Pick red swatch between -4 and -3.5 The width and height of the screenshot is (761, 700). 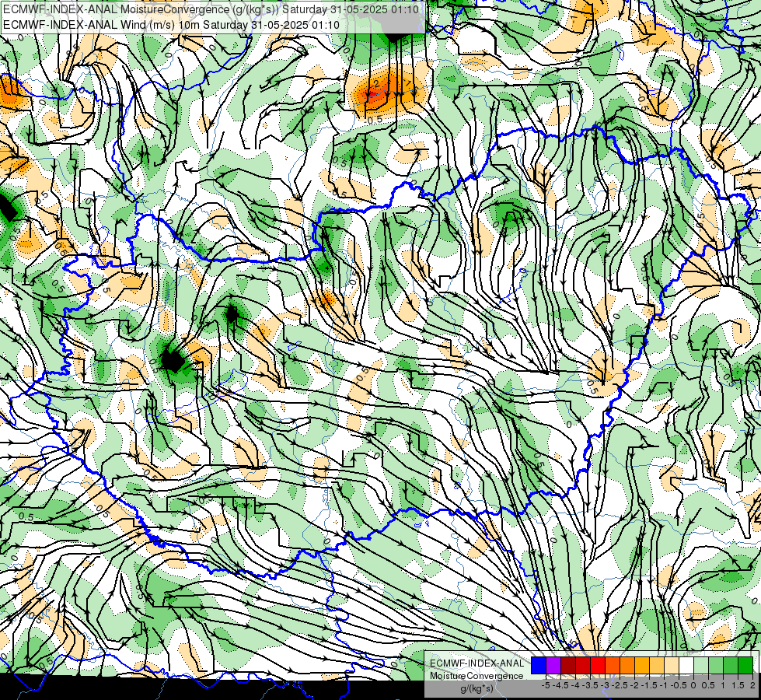click(x=583, y=665)
